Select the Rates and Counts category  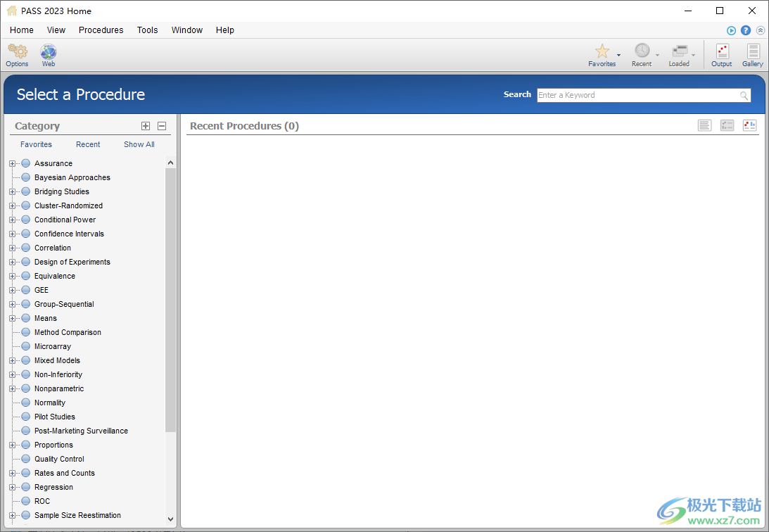64,473
